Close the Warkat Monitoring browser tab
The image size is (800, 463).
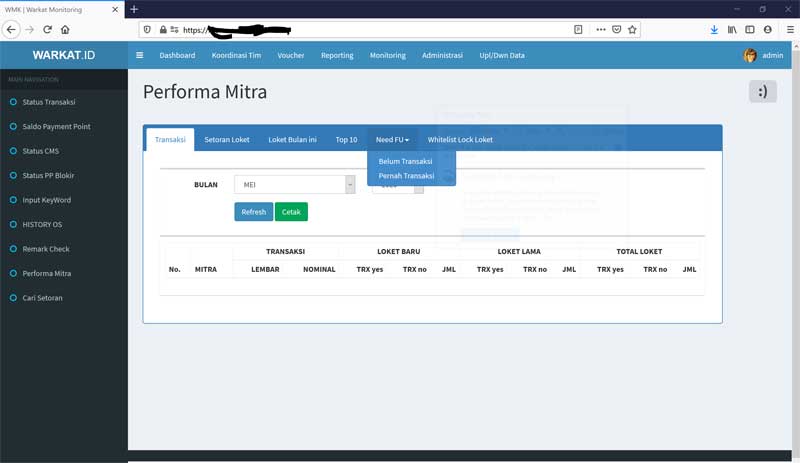[x=115, y=9]
